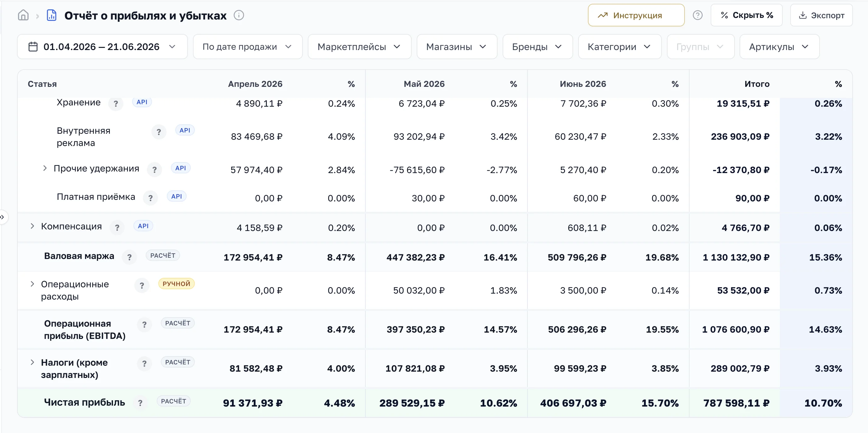Open date range picker 01.04.2026 – 21.06.2026
This screenshot has height=433, width=868.
[x=102, y=47]
